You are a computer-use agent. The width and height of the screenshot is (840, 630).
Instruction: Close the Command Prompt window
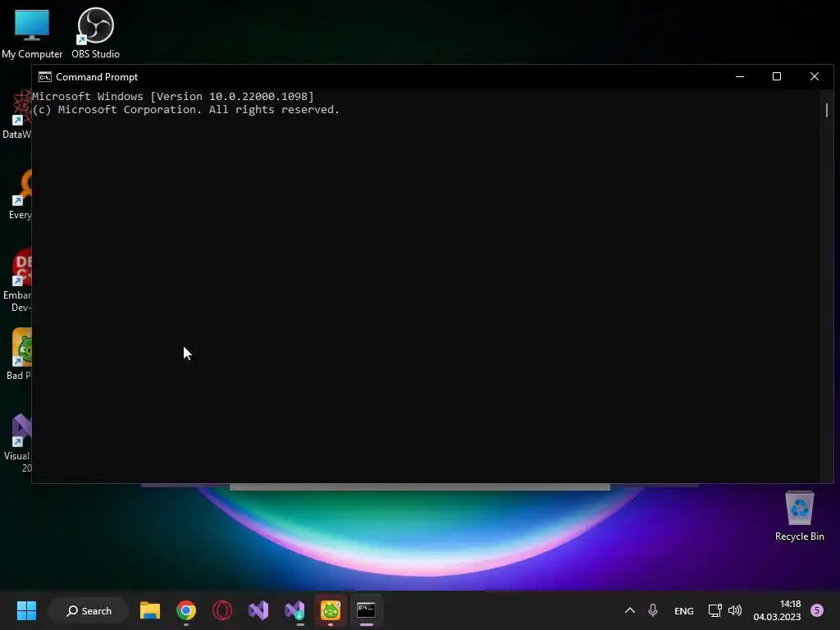coord(815,76)
